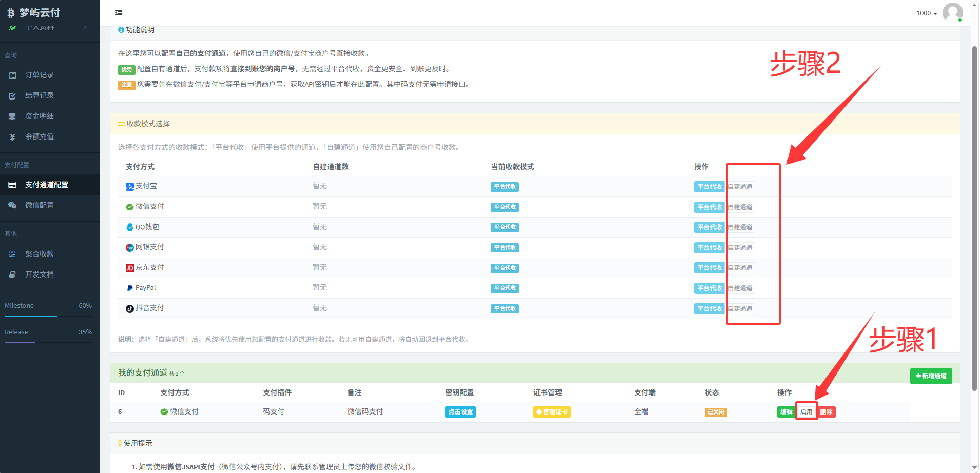Viewport: 980px width, 473px height.
Task: Set 网银支付 to 自建通道 mode
Action: pyautogui.click(x=740, y=248)
